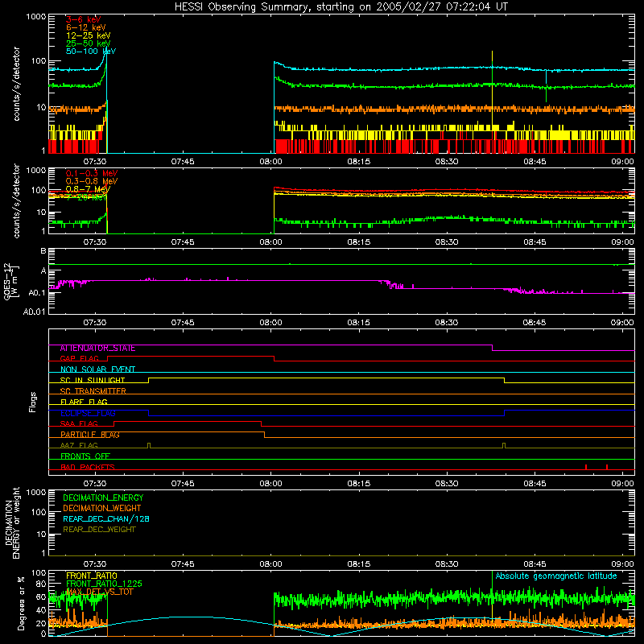Click the 0.1-0.3 MeV legend label
Image resolution: width=644 pixels, height=644 pixels.
click(x=92, y=173)
